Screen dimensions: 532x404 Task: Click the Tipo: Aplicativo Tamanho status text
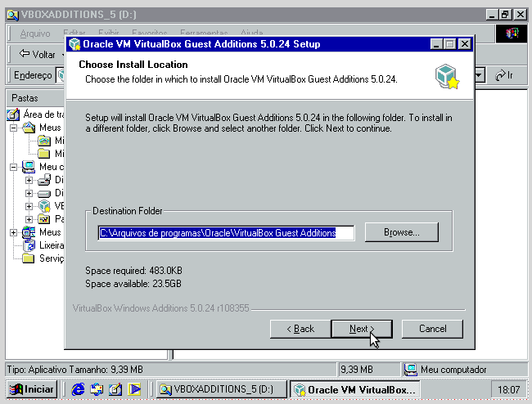[75, 370]
